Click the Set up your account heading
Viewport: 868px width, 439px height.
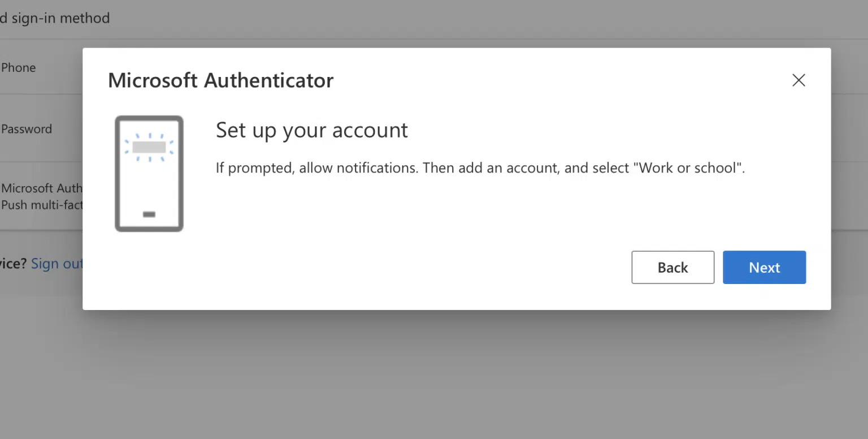[311, 130]
